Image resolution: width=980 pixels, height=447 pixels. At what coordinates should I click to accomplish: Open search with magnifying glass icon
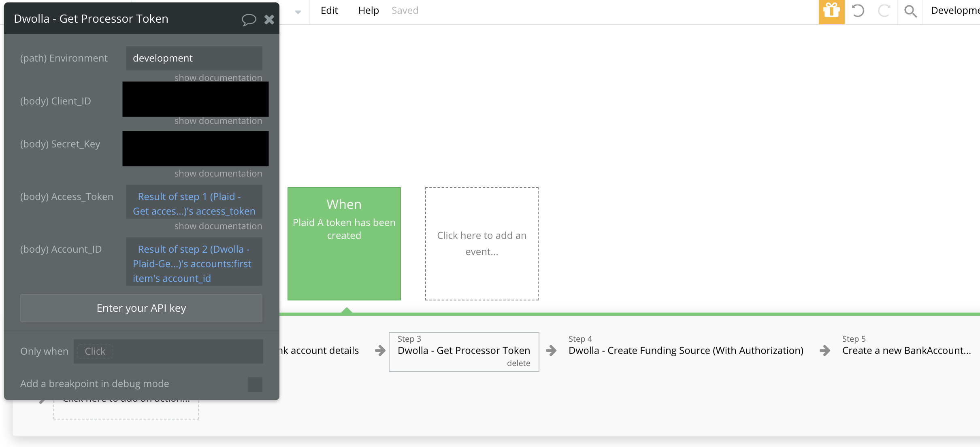point(910,11)
